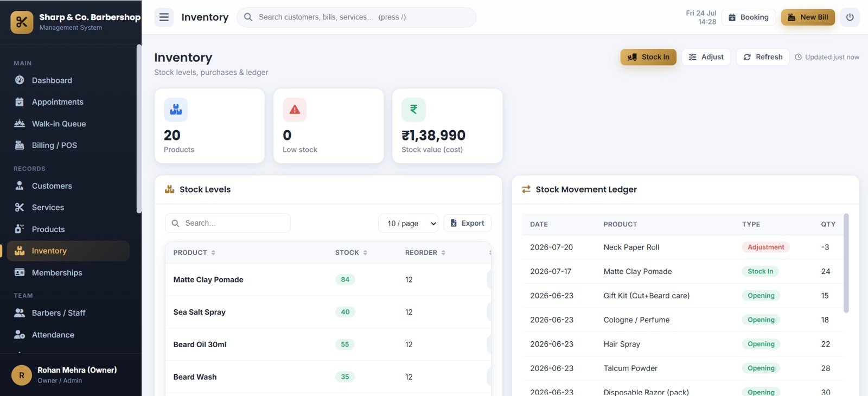Viewport: 868px width, 396px height.
Task: Open Customers records
Action: coord(68,186)
